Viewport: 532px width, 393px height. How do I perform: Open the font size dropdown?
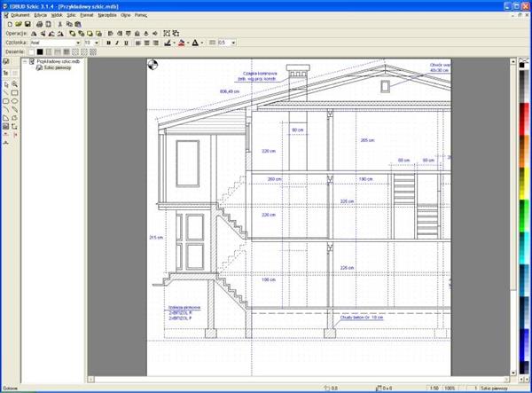[x=98, y=42]
